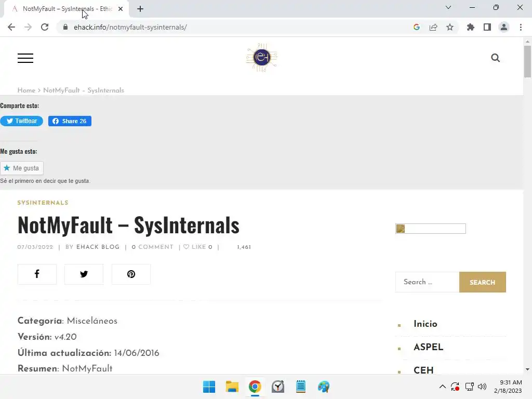This screenshot has width=532, height=399.
Task: Click the Facebook Share 26 button
Action: [x=70, y=121]
